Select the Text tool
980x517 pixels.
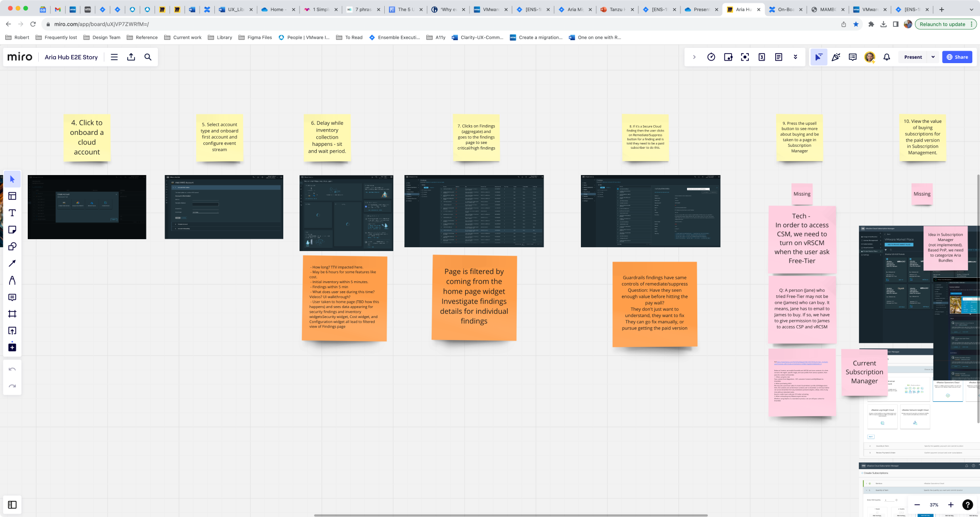pyautogui.click(x=12, y=213)
